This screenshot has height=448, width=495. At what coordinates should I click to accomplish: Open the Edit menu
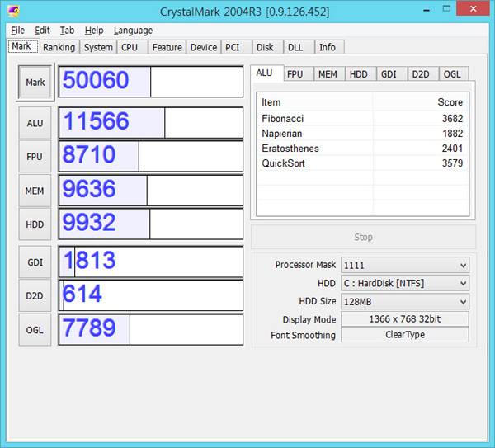42,31
